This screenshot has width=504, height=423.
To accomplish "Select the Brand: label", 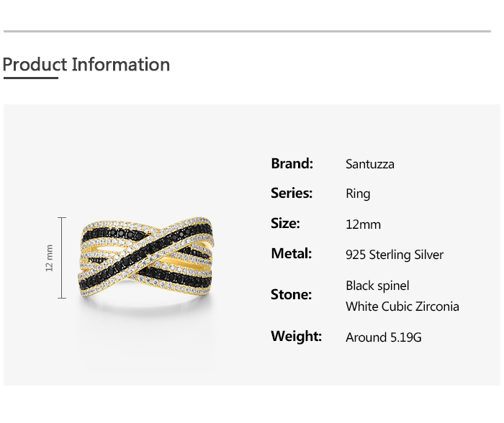I will coord(292,163).
